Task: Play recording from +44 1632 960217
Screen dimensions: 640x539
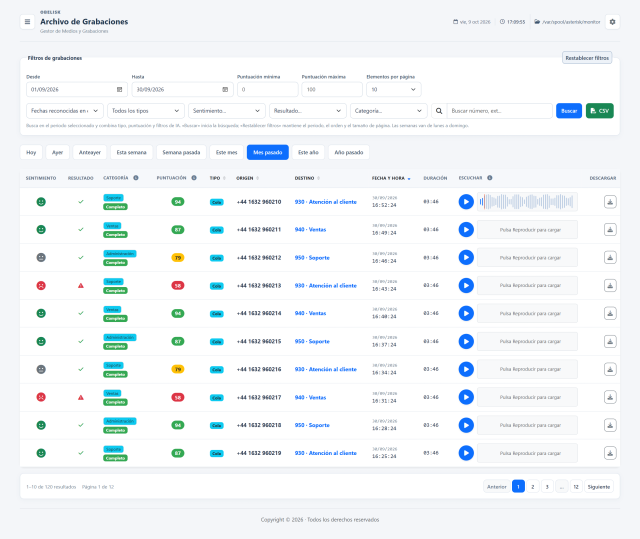Action: click(x=466, y=397)
